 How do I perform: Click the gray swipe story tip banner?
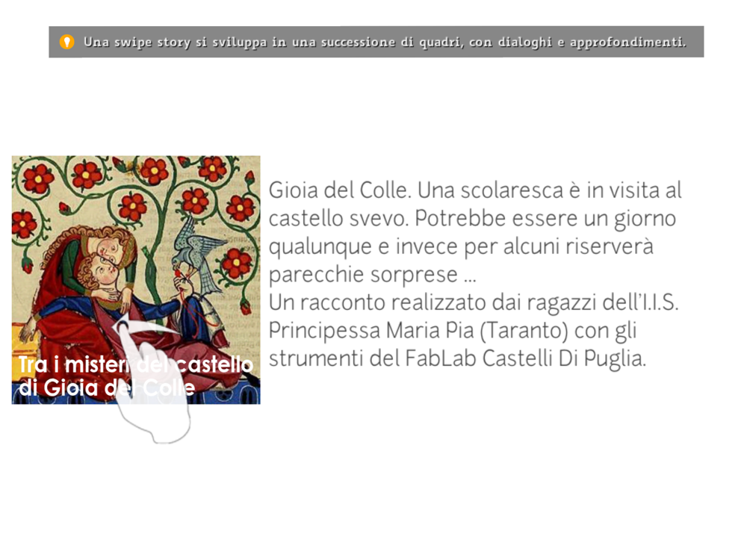point(376,42)
